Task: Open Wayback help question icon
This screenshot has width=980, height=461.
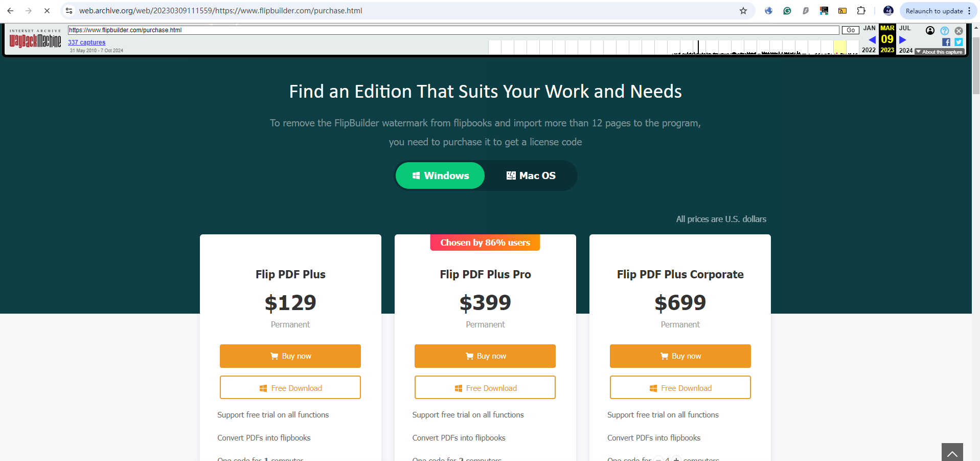Action: point(945,31)
